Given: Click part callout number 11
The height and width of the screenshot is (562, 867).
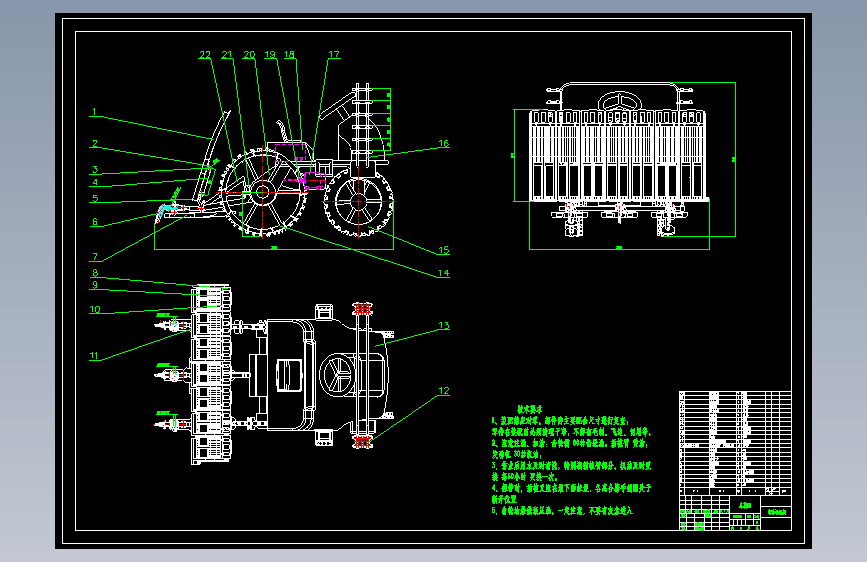Looking at the screenshot, I should tap(94, 356).
